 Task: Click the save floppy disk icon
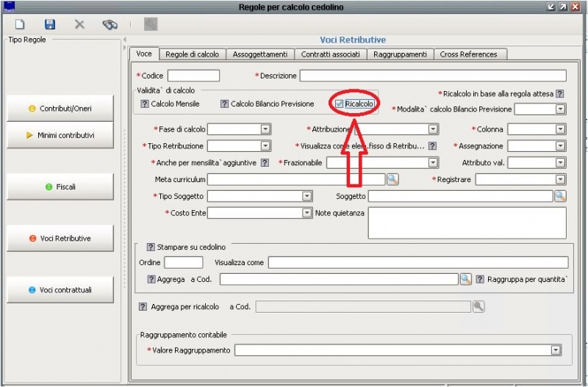50,24
